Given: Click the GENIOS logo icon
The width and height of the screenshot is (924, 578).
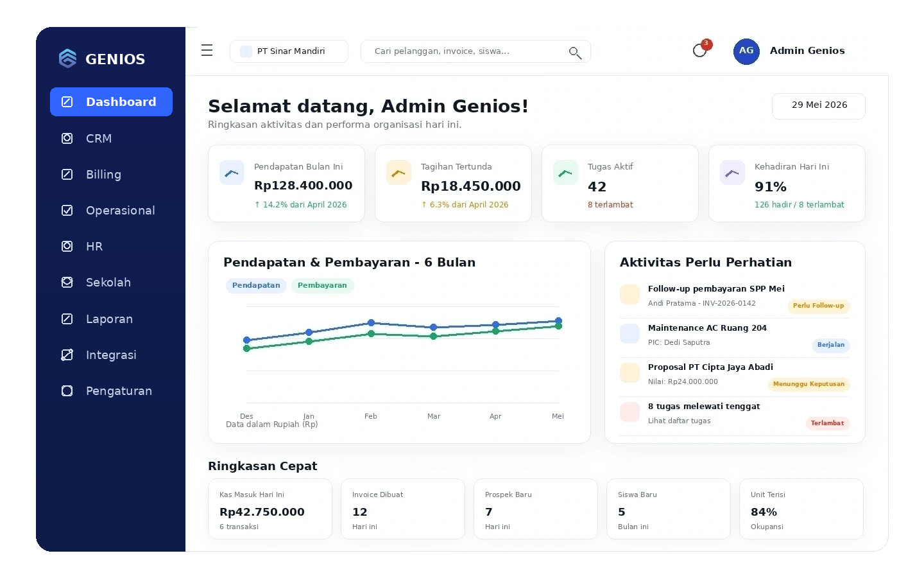Looking at the screenshot, I should pyautogui.click(x=67, y=58).
